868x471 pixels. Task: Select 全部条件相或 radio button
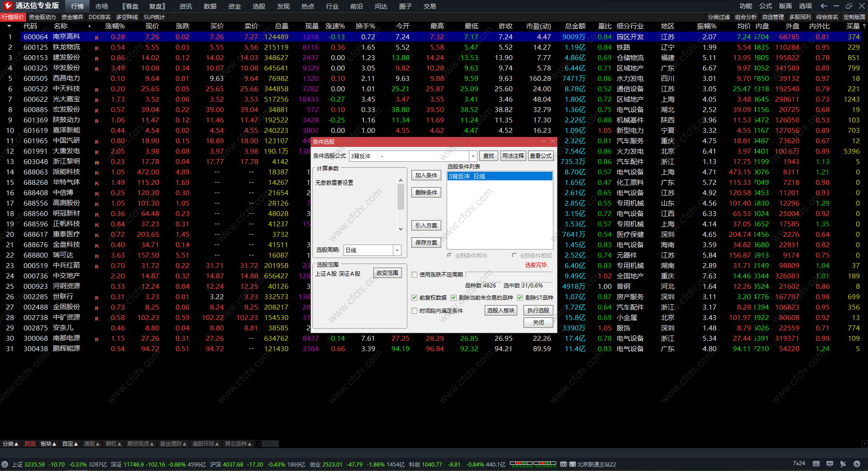(x=514, y=255)
